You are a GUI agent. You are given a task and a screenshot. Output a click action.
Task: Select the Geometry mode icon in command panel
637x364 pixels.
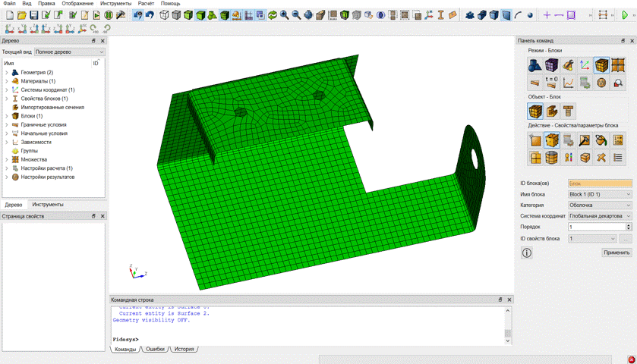535,65
